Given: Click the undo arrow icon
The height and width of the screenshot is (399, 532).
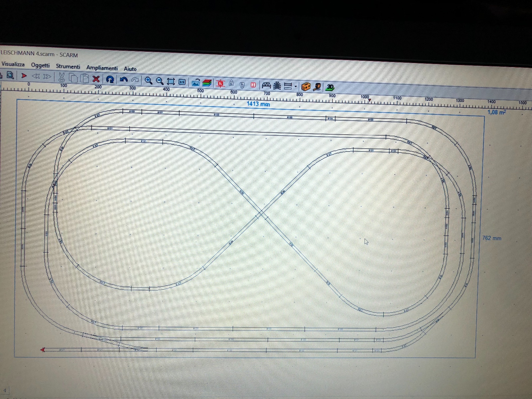Looking at the screenshot, I should 124,80.
